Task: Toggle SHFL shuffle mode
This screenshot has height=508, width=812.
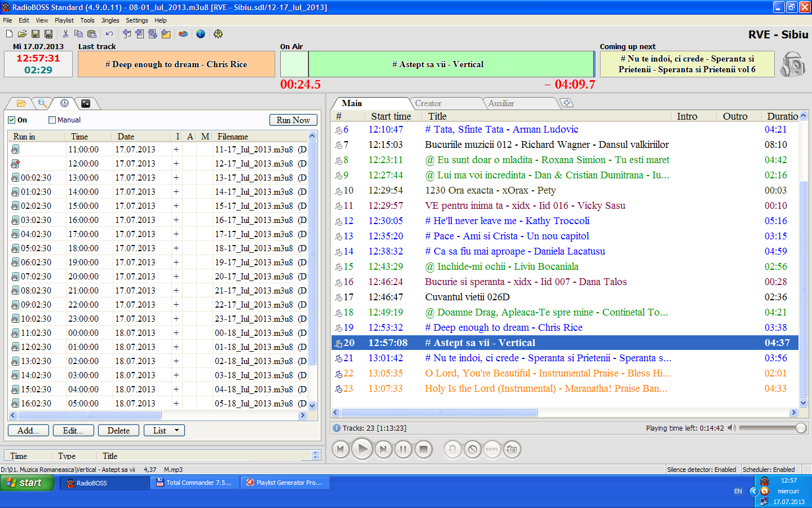Action: pyautogui.click(x=492, y=450)
